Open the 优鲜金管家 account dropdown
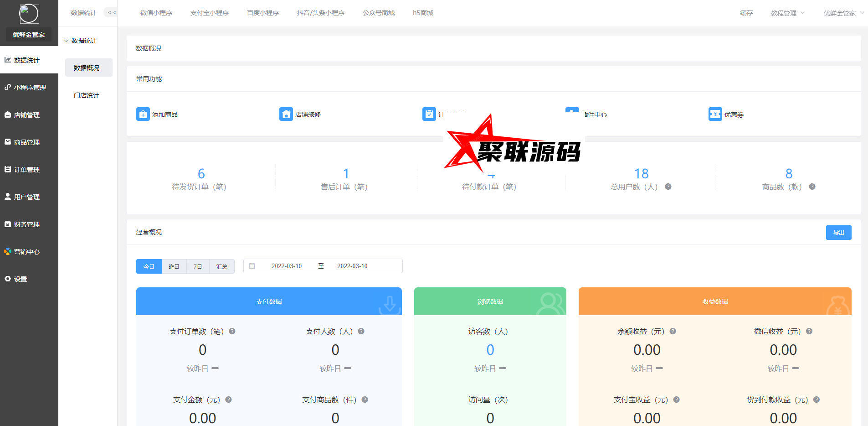This screenshot has height=426, width=868. click(843, 13)
